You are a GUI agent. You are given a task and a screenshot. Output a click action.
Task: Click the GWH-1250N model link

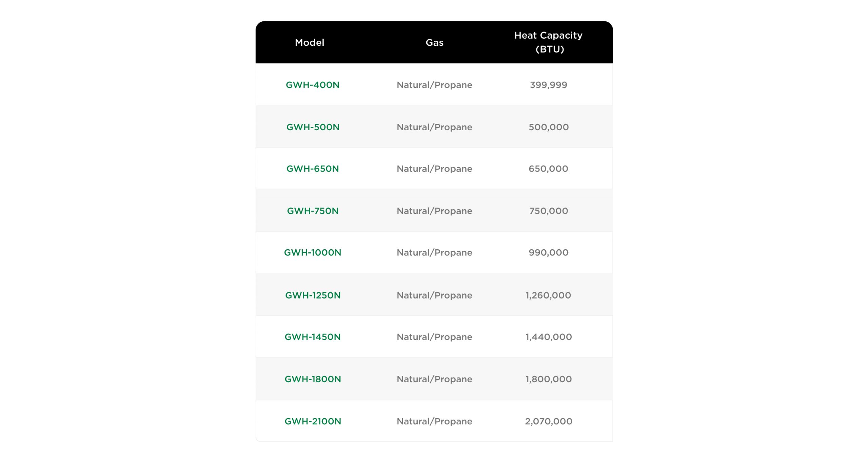(313, 295)
